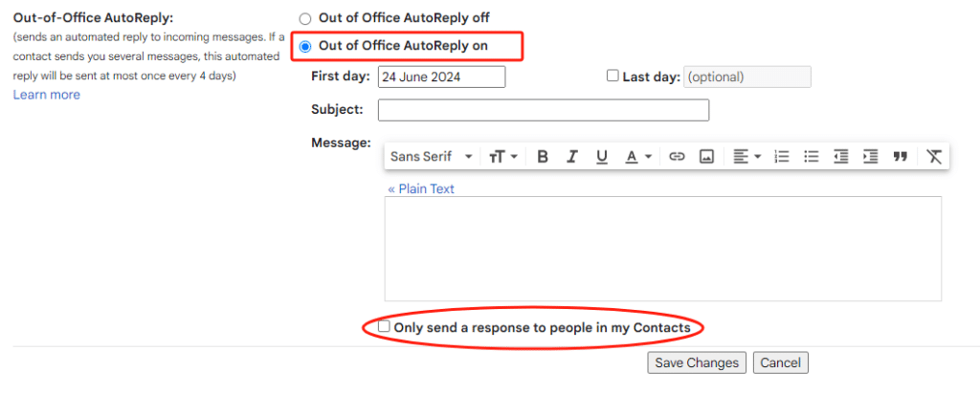Open the Sans Serif font dropdown

[432, 157]
